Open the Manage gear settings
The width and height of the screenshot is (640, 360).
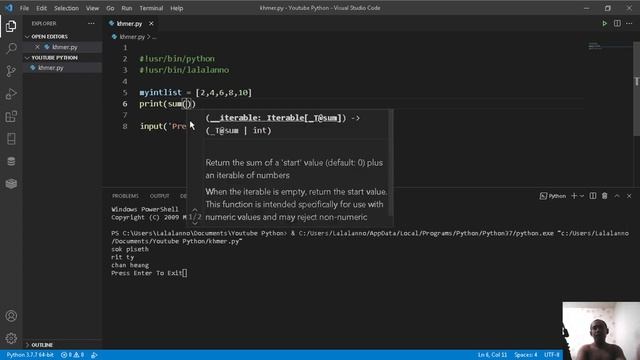click(11, 338)
